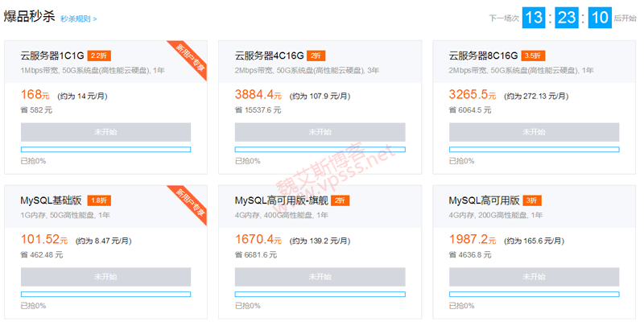This screenshot has height=326, width=644.
Task: Click the 新用户专享 ribbon on MySQL基础版
Action: coord(190,203)
